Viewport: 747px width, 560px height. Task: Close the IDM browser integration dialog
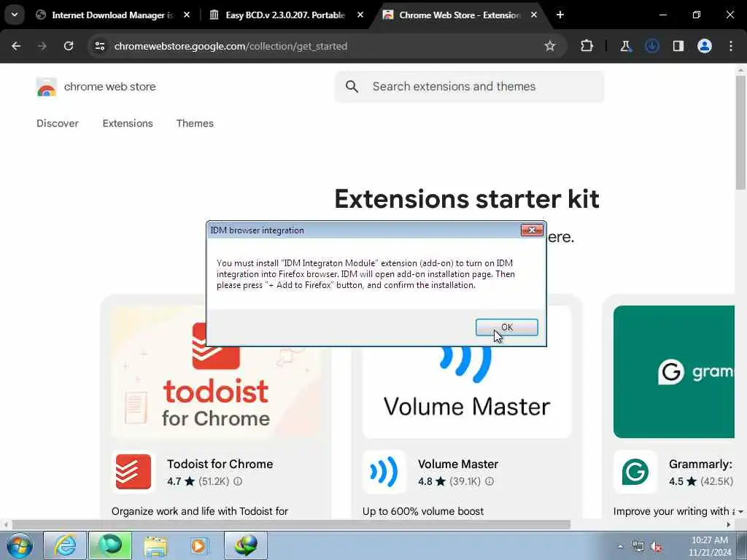coord(532,230)
